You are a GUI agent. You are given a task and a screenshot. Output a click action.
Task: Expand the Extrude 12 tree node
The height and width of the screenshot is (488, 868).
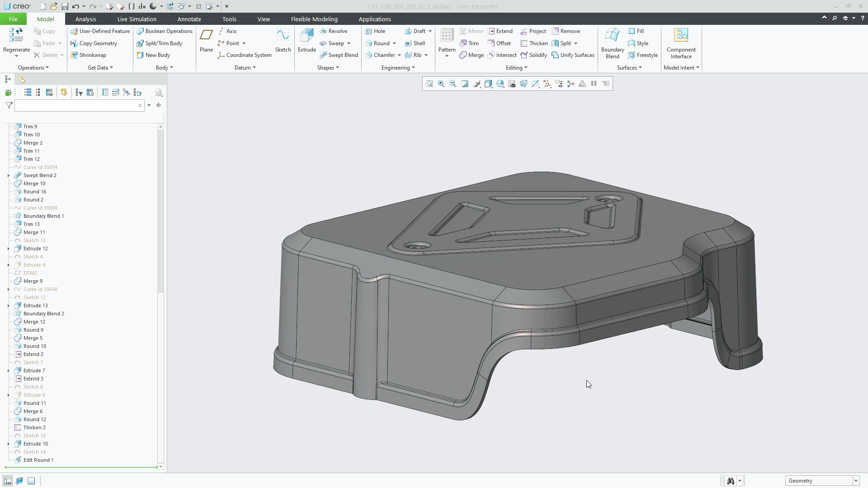tap(9, 249)
